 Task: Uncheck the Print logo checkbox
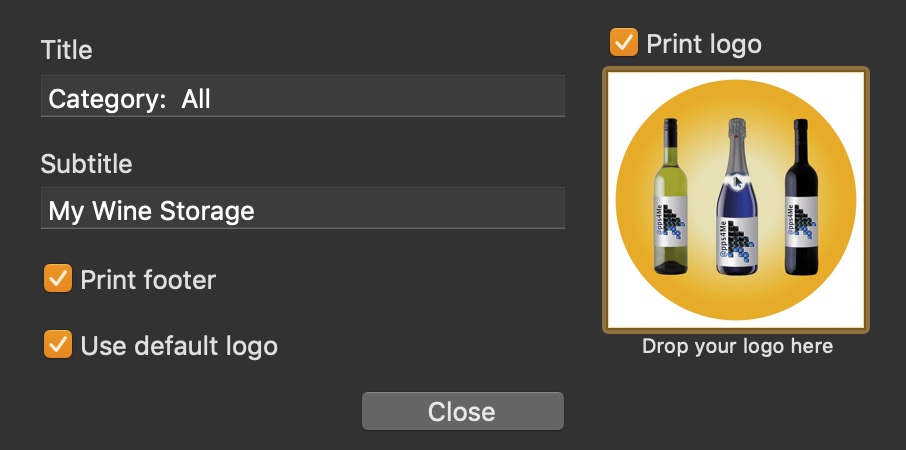623,43
